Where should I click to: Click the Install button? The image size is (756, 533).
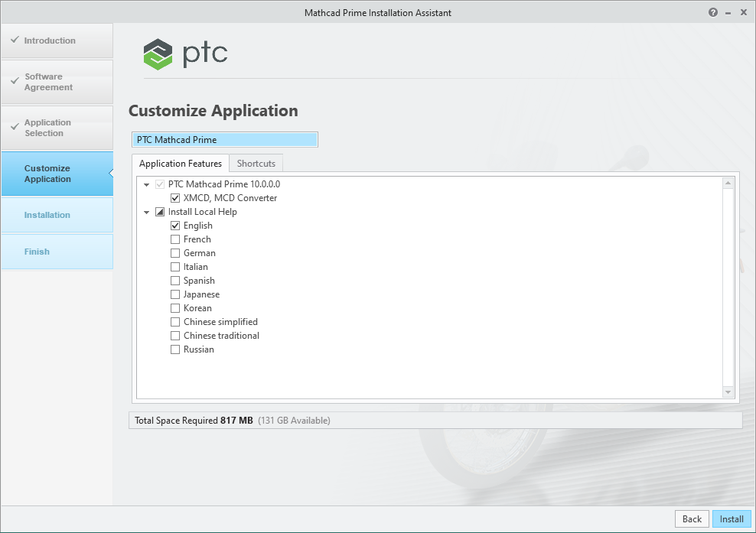(x=732, y=518)
